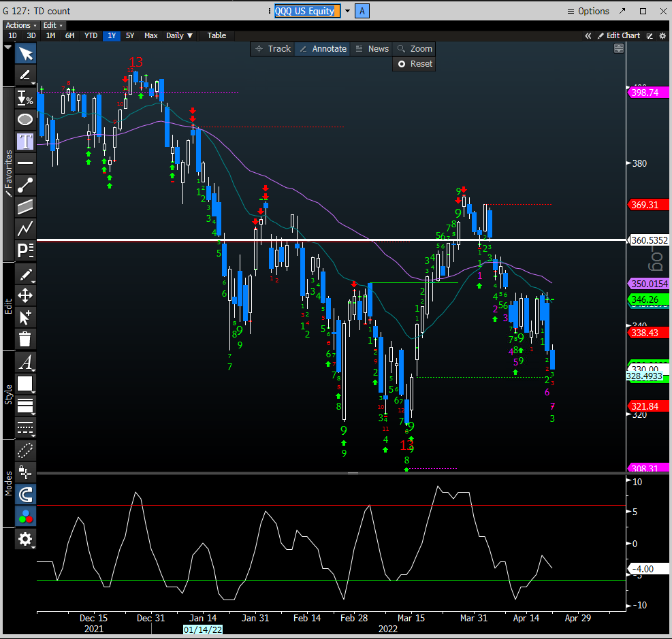Click the chart checklist edit icon
Viewport: 672px width, 639px height.
(x=650, y=36)
